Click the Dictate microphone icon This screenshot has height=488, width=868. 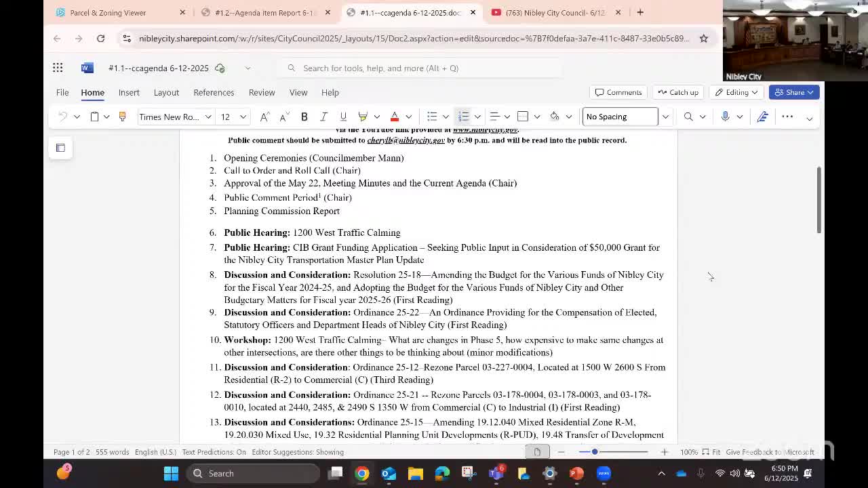(725, 117)
